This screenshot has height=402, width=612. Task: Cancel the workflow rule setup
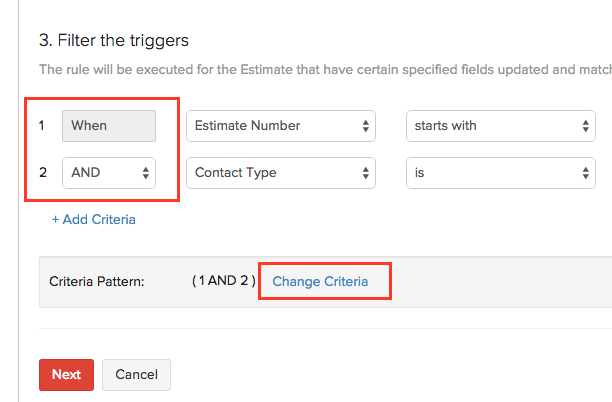(x=136, y=375)
